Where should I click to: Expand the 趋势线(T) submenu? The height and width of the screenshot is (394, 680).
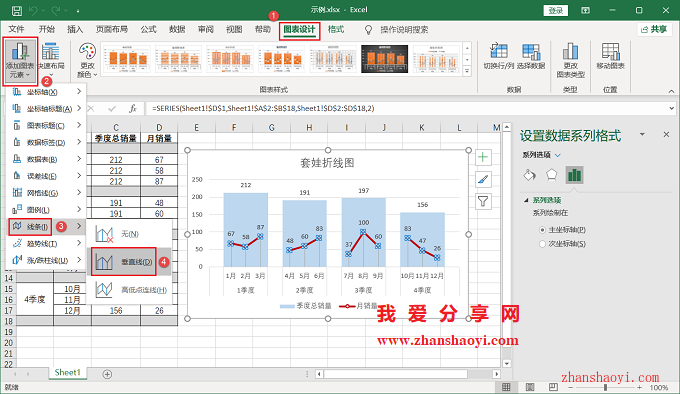click(46, 244)
